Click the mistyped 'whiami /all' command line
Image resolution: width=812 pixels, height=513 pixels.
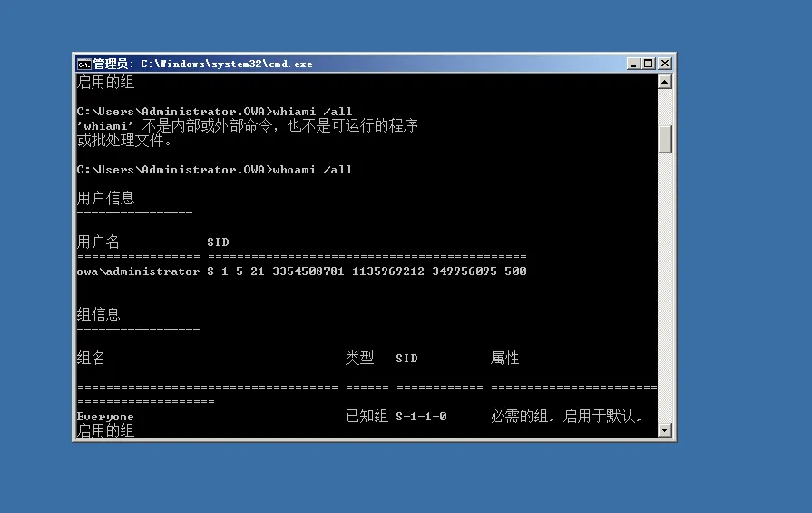point(214,112)
